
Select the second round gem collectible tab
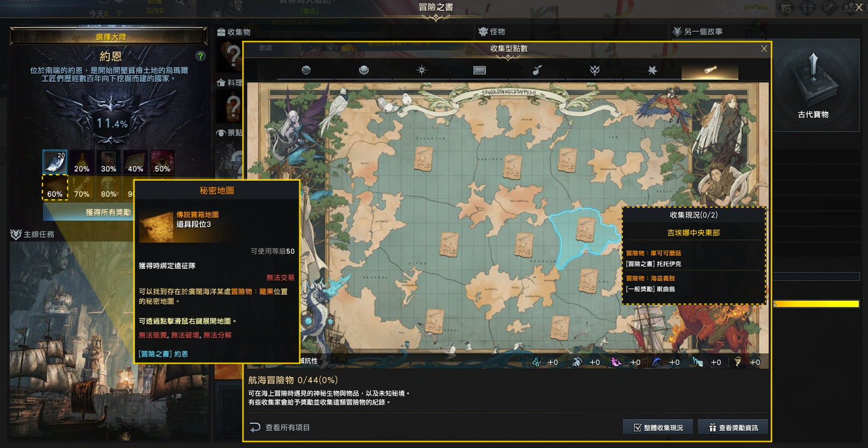pyautogui.click(x=364, y=70)
